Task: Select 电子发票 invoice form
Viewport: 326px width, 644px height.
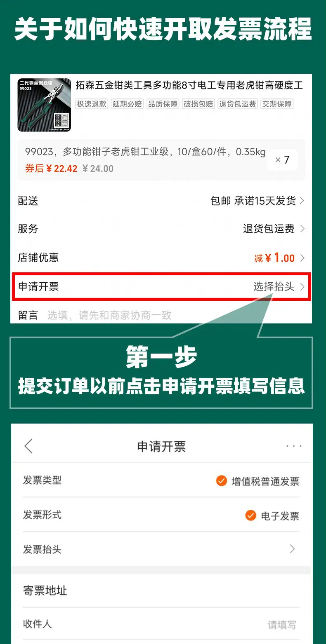Action: coord(272,515)
